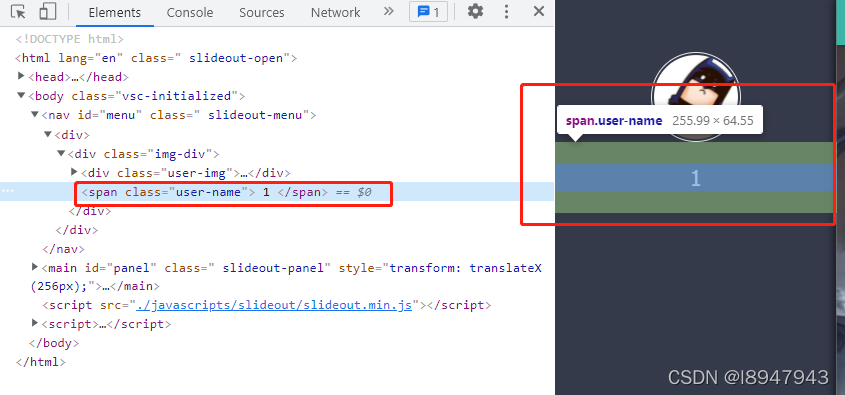The width and height of the screenshot is (845, 395).
Task: Open the issues counter badge
Action: coord(428,12)
